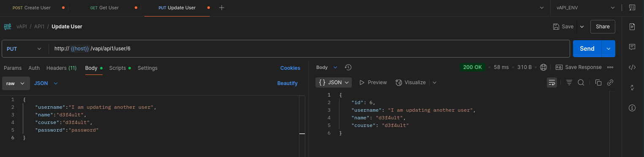Open Save options dropdown arrow

[x=582, y=27]
